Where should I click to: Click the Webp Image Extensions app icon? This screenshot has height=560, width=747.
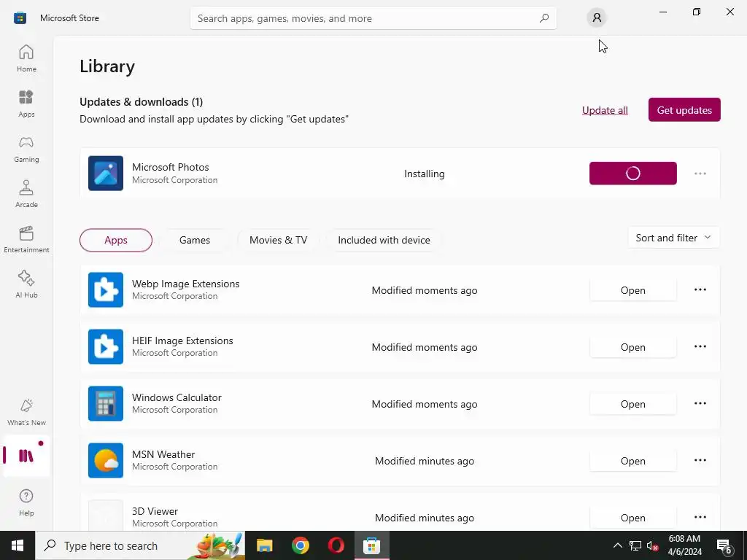(x=106, y=290)
